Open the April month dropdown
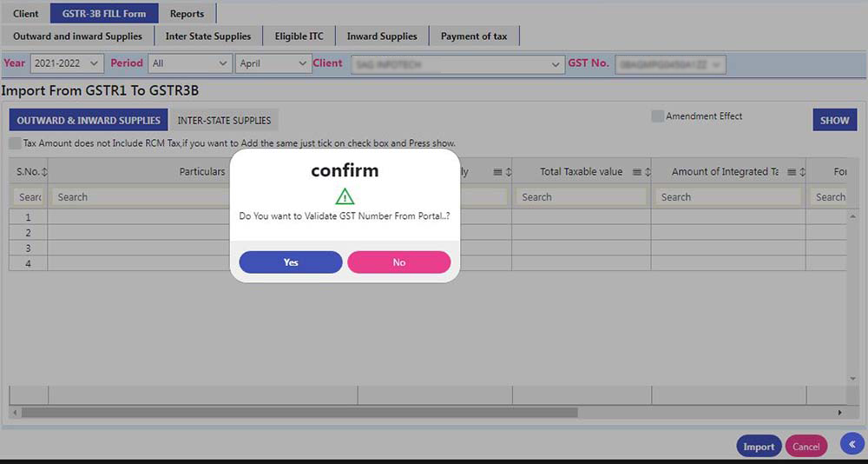 [x=273, y=63]
